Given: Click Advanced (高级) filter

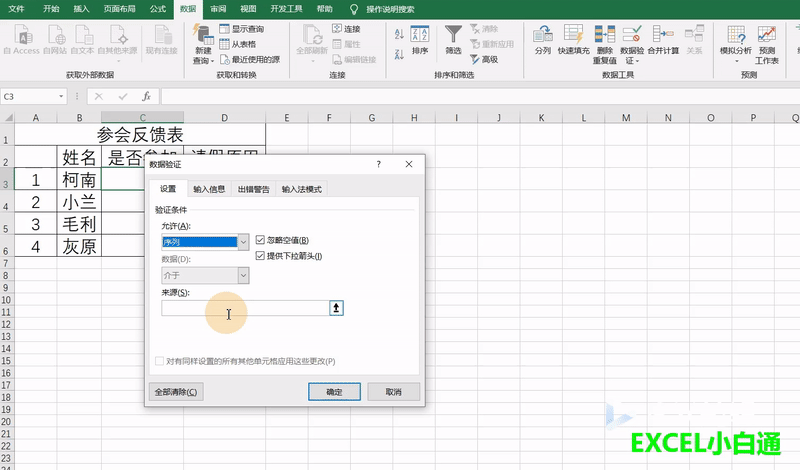Looking at the screenshot, I should (x=484, y=60).
